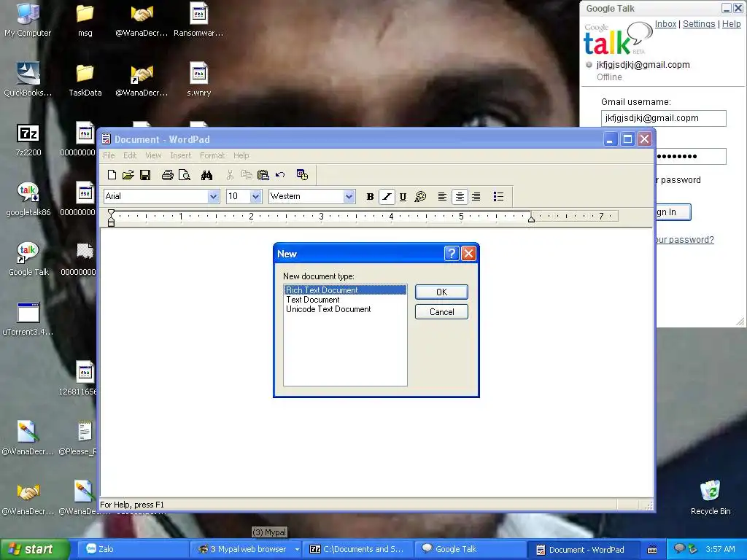Click Settings link in Google Talk

699,24
